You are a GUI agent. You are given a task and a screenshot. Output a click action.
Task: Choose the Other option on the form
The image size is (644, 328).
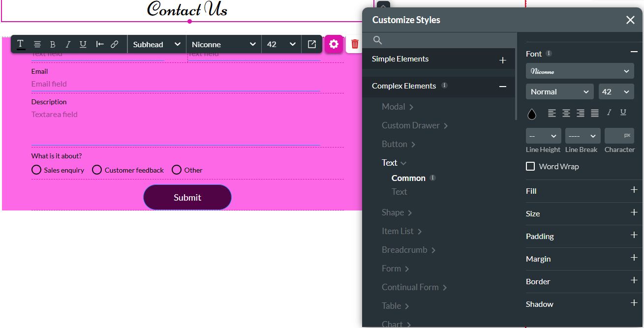[x=177, y=170]
